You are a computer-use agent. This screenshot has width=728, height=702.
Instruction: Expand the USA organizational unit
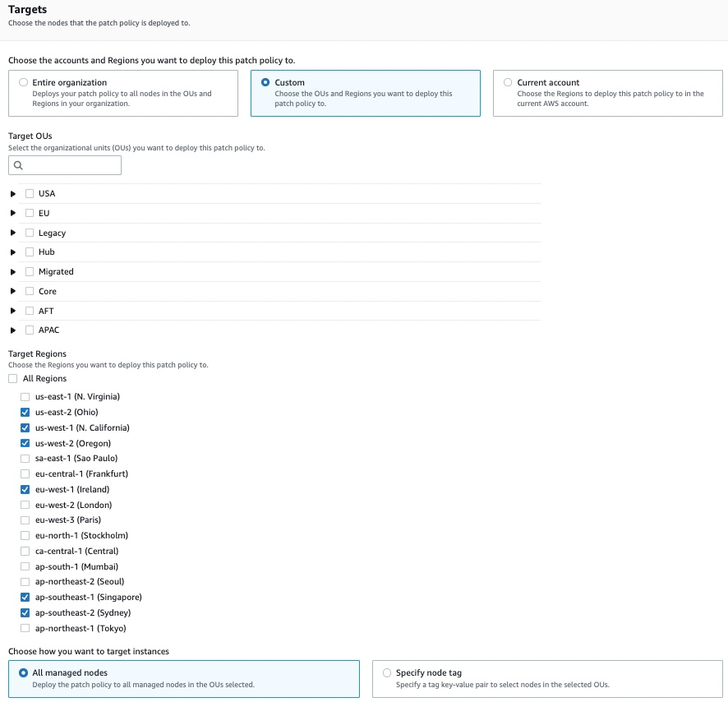click(12, 193)
